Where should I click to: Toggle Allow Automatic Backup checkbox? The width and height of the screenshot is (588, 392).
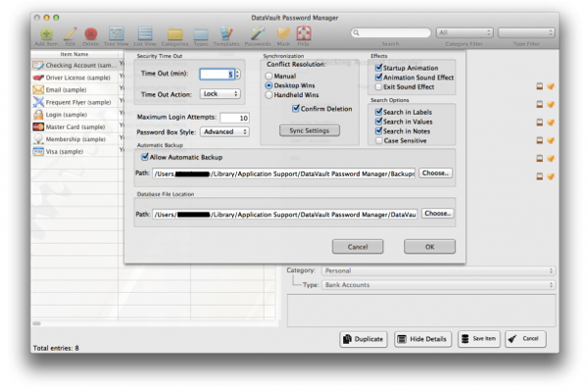(x=145, y=157)
